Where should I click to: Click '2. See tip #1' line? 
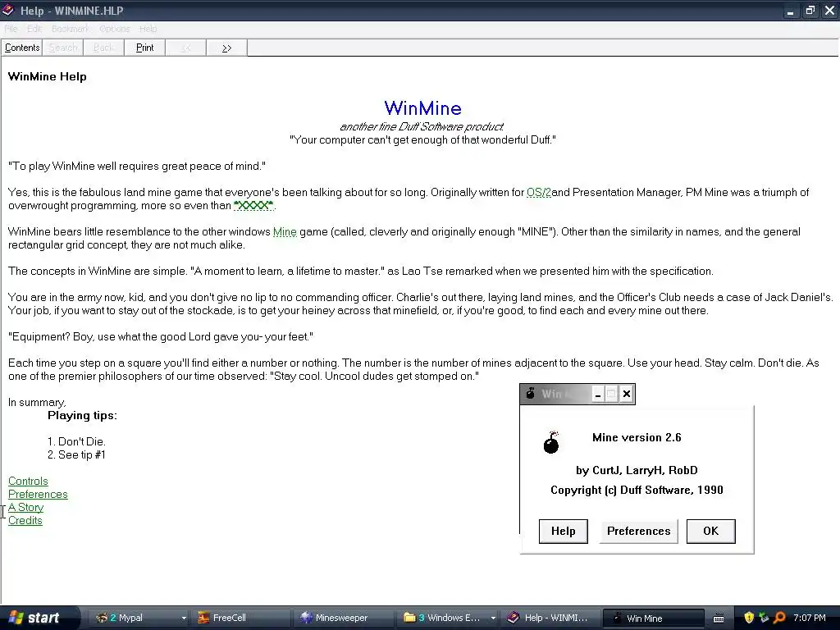pyautogui.click(x=76, y=454)
